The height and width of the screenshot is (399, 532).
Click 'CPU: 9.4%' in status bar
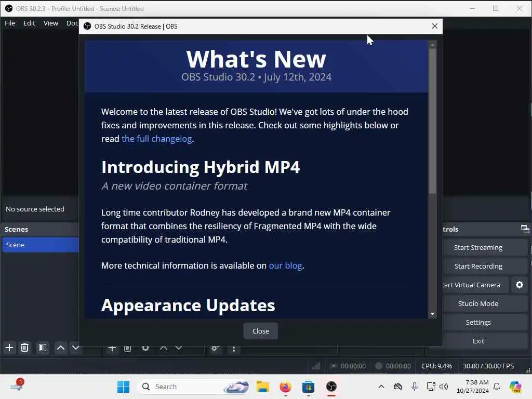pos(436,366)
